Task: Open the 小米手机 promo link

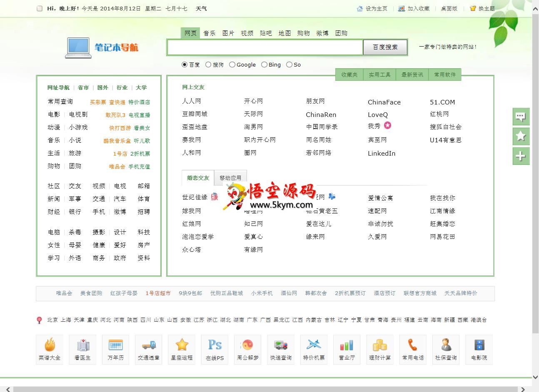Action: tap(262, 293)
